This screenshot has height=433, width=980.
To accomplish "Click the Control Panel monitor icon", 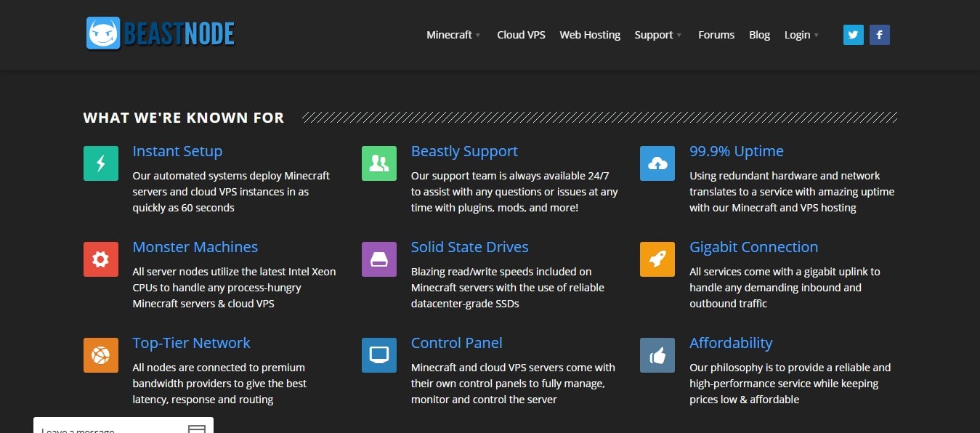I will (379, 355).
